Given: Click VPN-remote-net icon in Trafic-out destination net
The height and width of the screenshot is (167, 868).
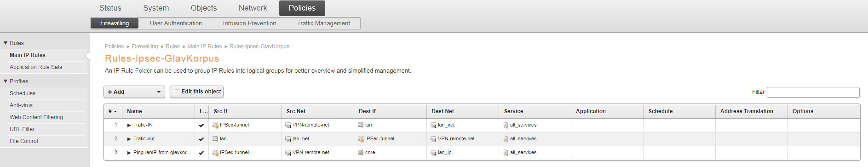Looking at the screenshot, I should click(433, 139).
